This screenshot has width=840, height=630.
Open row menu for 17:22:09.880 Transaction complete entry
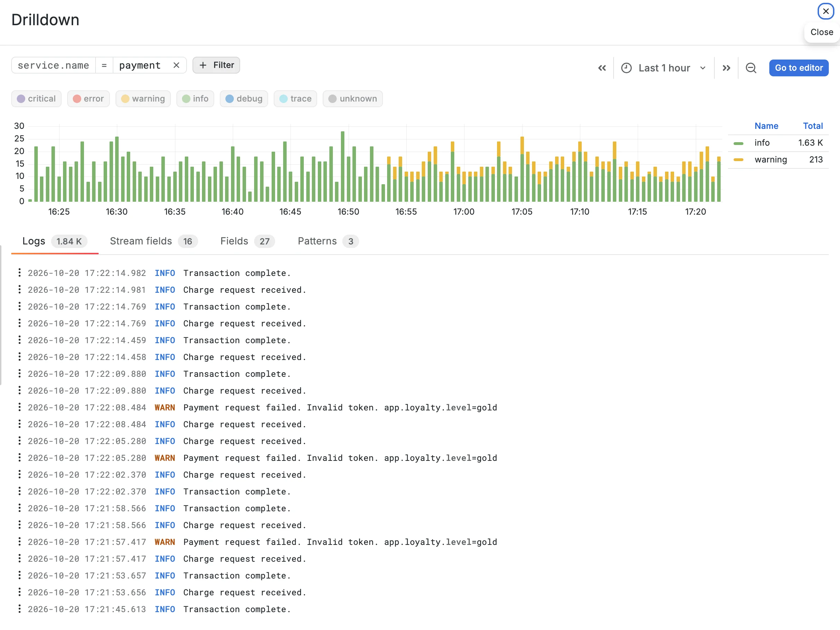[19, 374]
